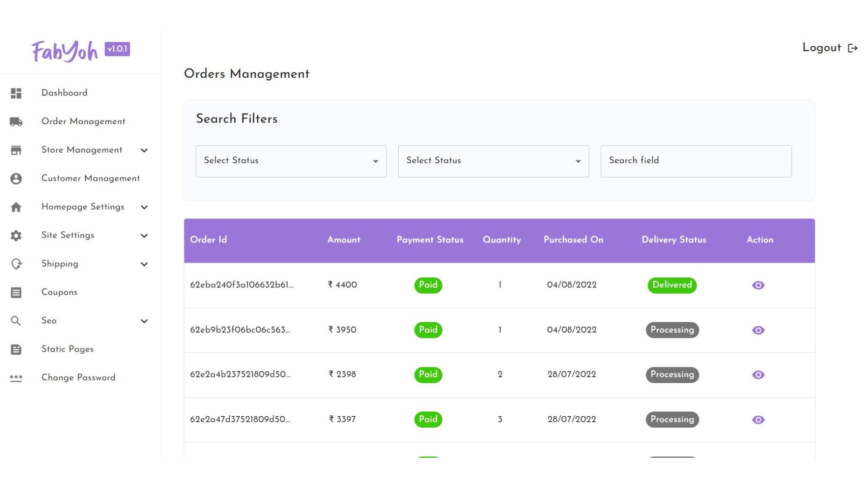Click eye icon for ₹3950 order
Image resolution: width=868 pixels, height=488 pixels.
(758, 330)
